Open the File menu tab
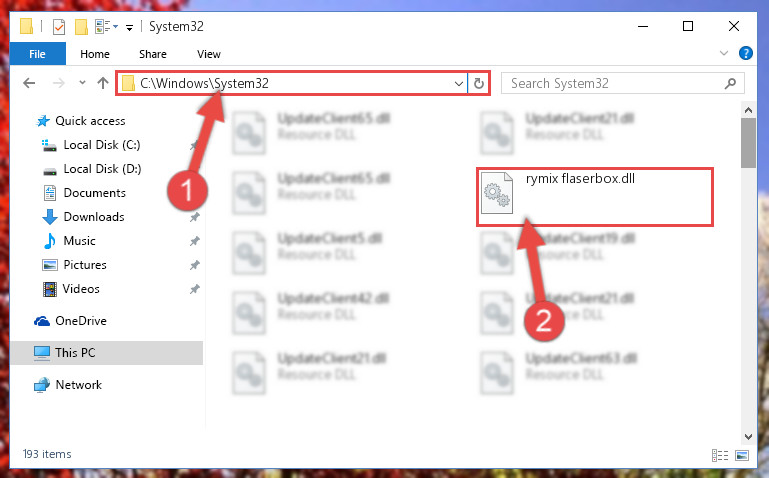The image size is (769, 478). point(37,54)
